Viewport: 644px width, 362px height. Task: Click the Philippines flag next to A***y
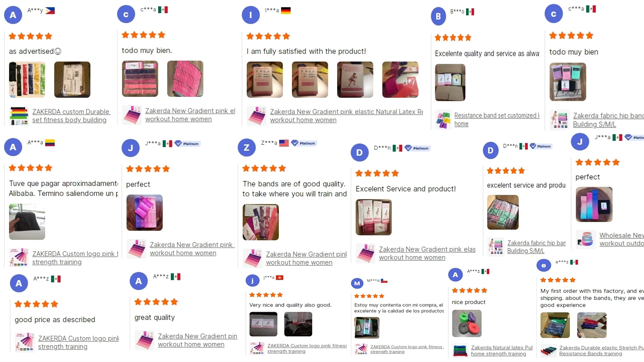[x=50, y=10]
